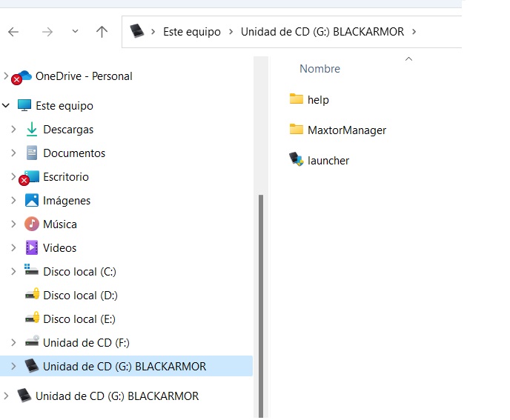Click Este equipo in address breadcrumb

coord(191,32)
